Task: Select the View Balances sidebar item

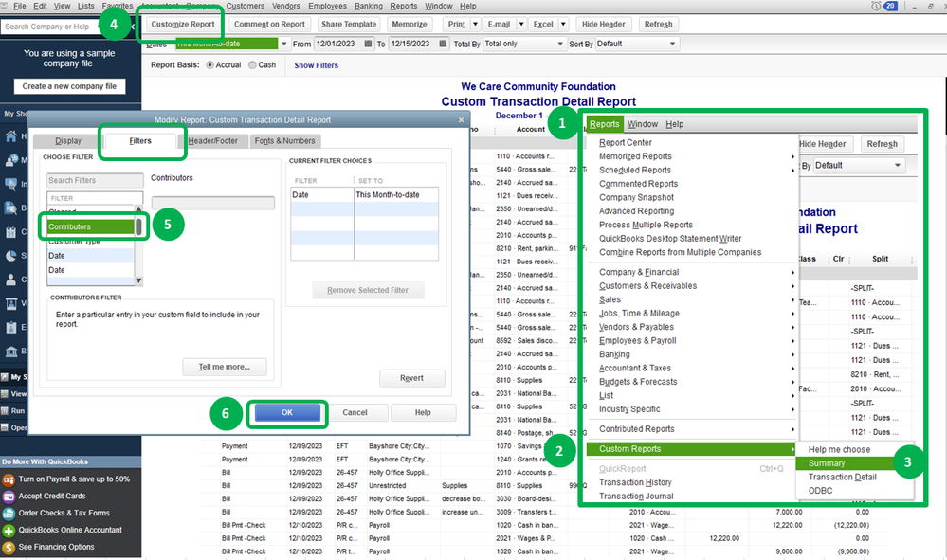Action: (14, 393)
